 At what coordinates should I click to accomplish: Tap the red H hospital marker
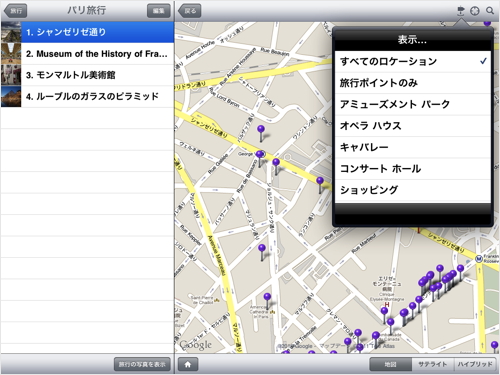pyautogui.click(x=387, y=305)
